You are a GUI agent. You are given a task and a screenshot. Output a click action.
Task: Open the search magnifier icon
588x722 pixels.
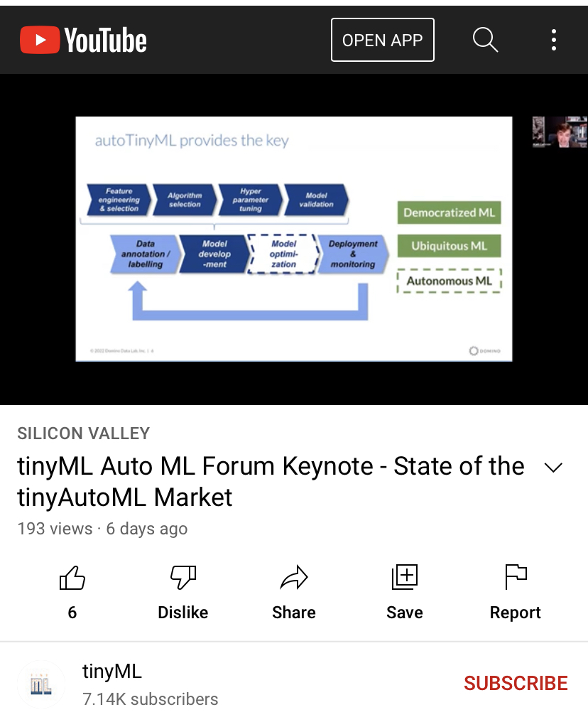pyautogui.click(x=485, y=40)
